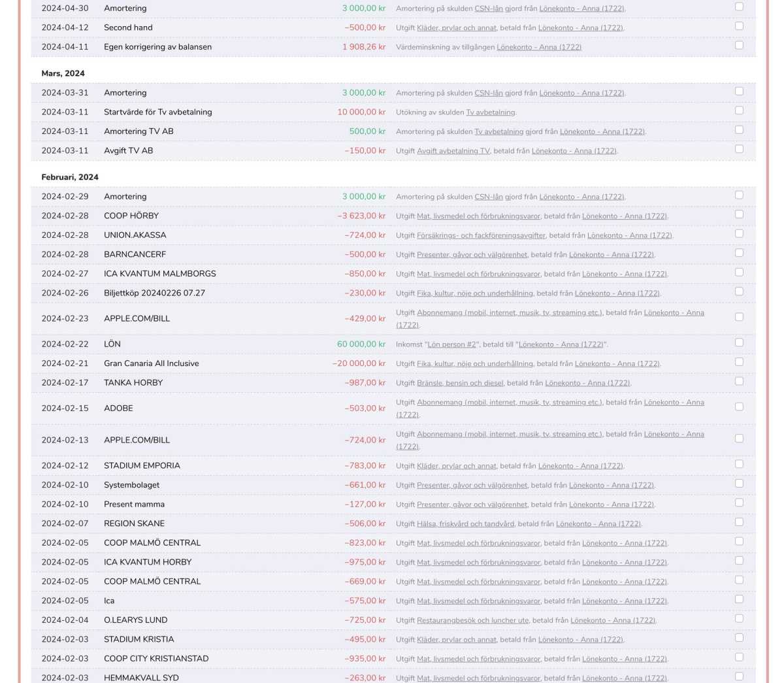The height and width of the screenshot is (683, 784).
Task: Click the BARNCANCERF transaction name
Action: point(135,254)
